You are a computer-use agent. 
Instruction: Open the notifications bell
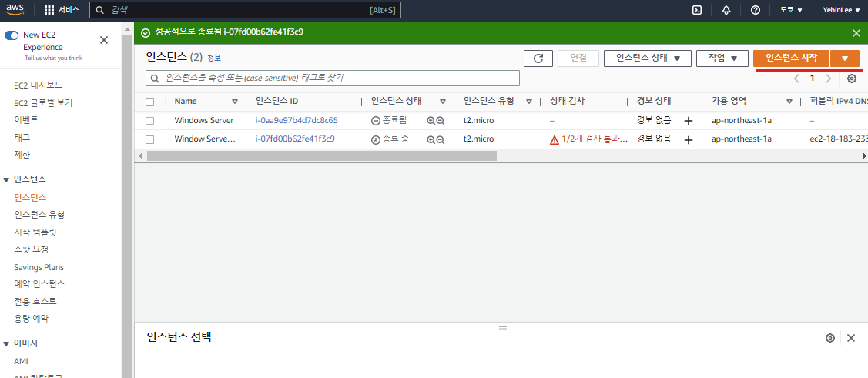[x=726, y=10]
